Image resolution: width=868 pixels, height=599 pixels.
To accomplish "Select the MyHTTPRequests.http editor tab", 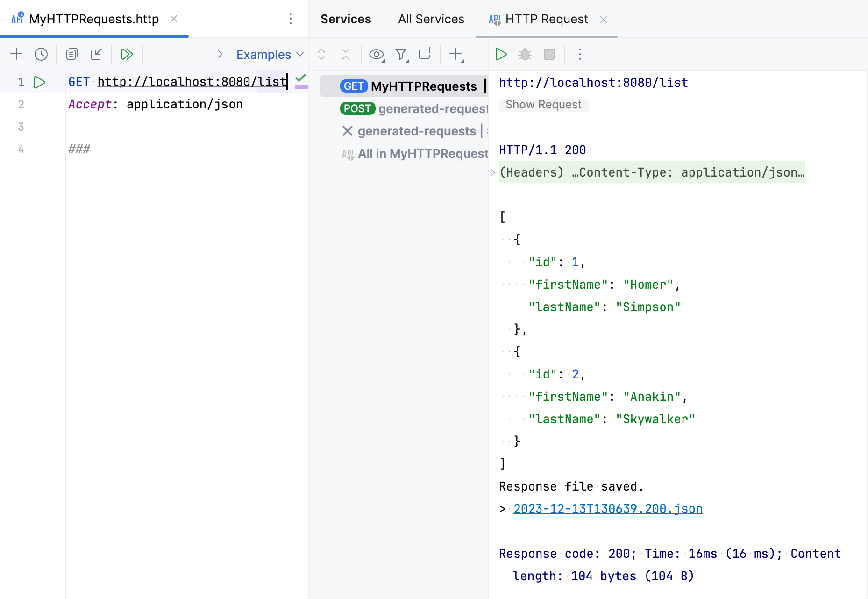I will click(93, 19).
